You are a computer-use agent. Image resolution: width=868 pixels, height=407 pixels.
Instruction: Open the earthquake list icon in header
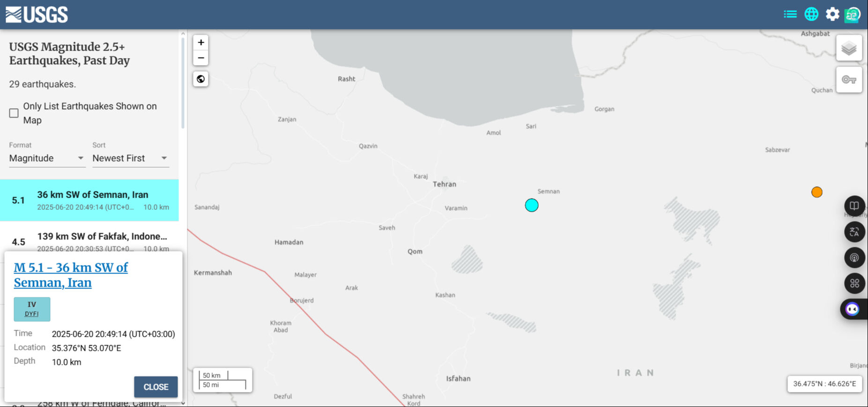pyautogui.click(x=790, y=14)
